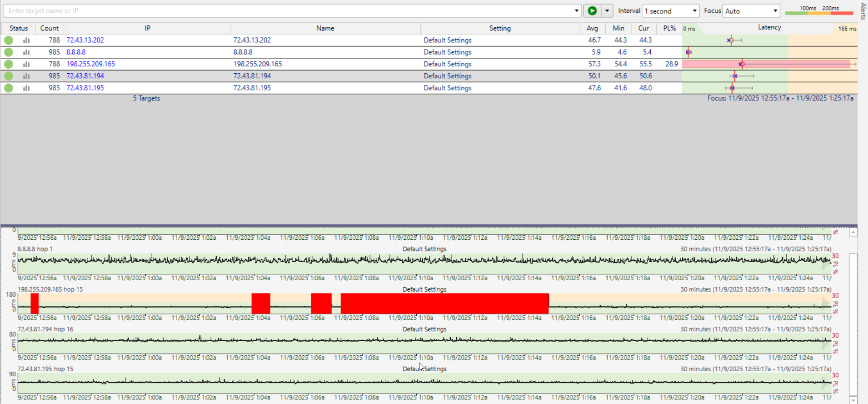Click graph icon in 198.255.209.165 row
868x404 pixels.
point(26,64)
